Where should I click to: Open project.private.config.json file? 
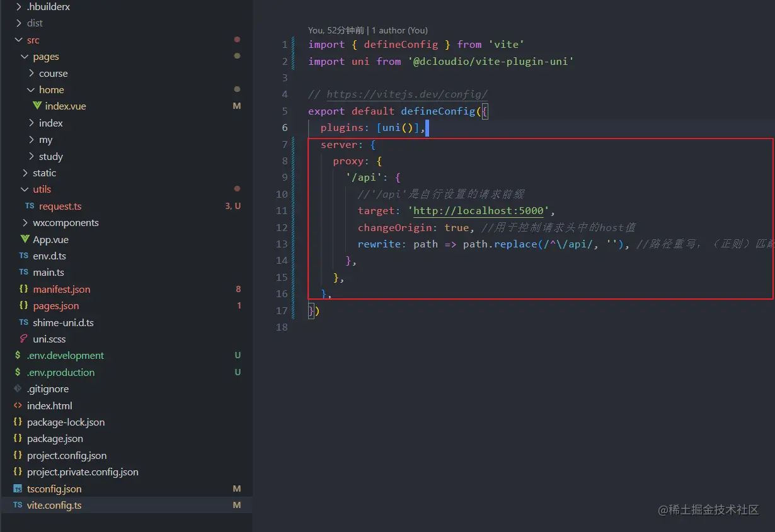tap(83, 472)
